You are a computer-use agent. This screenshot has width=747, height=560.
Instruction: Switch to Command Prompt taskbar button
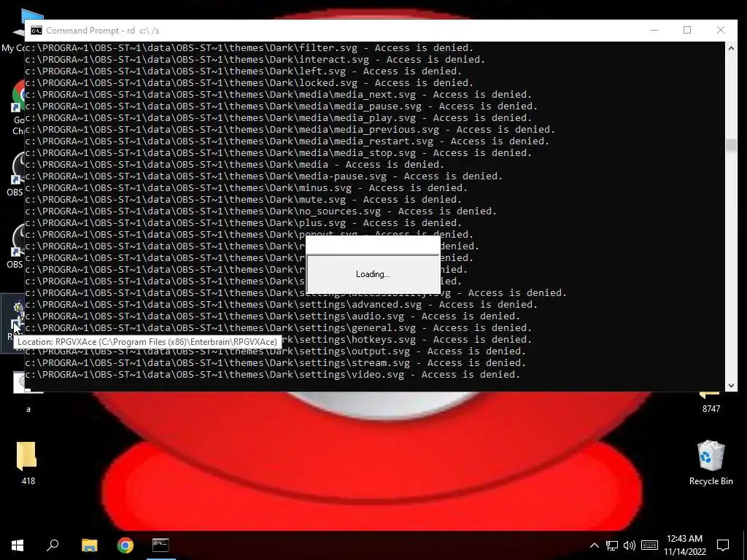(x=160, y=545)
